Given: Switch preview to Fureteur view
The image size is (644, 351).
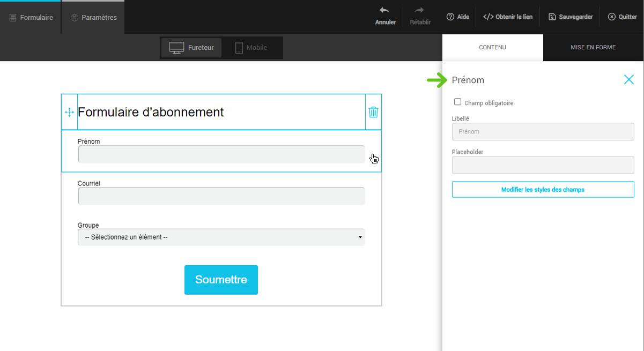Looking at the screenshot, I should tap(191, 48).
